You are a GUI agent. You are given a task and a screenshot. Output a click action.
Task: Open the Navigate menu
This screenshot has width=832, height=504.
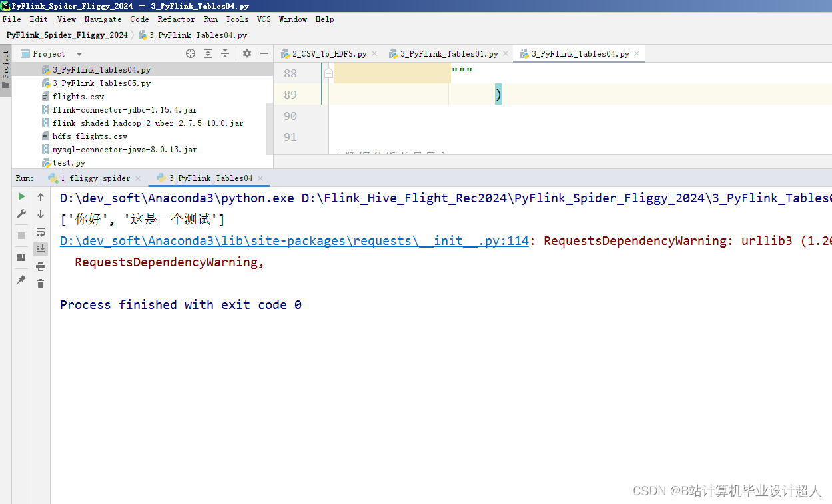pyautogui.click(x=103, y=19)
